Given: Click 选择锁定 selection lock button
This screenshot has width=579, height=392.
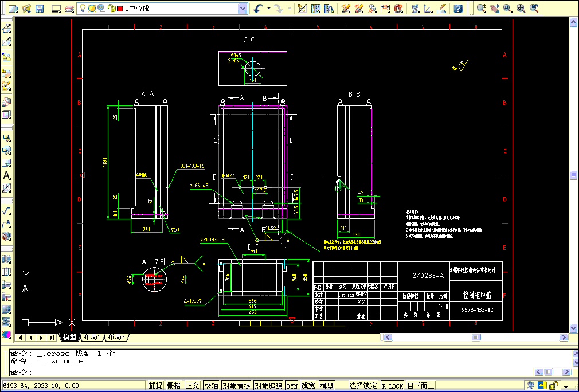Looking at the screenshot, I should click(363, 386).
